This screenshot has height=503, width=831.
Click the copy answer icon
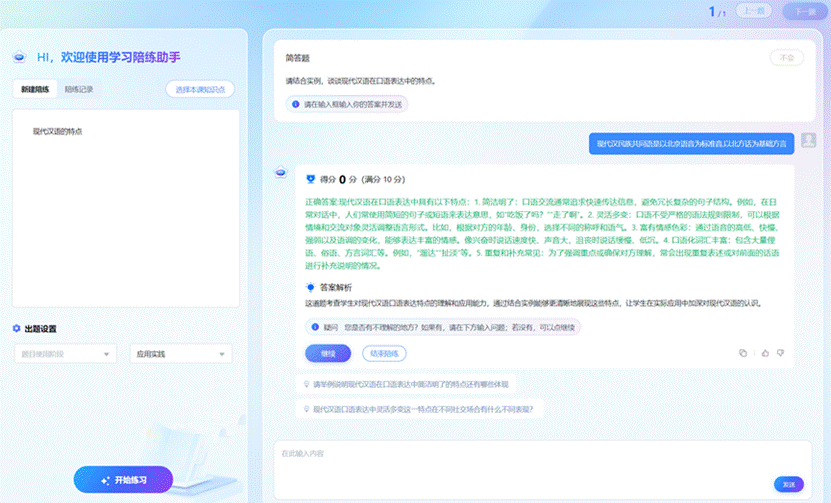tap(743, 353)
